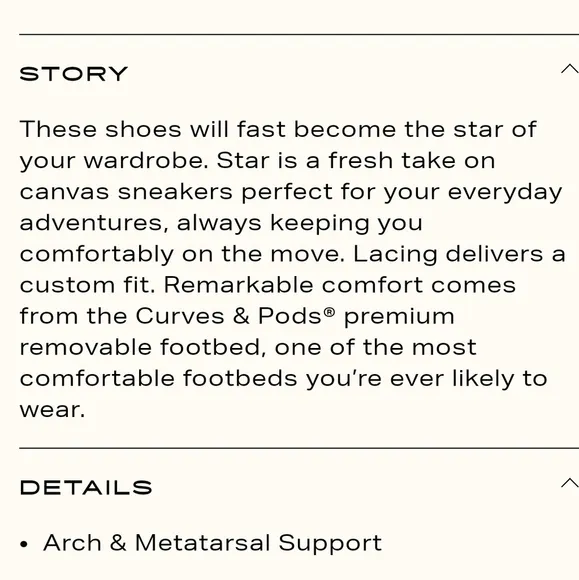The height and width of the screenshot is (580, 579).
Task: Click the words Curves & Pods
Action: point(228,316)
